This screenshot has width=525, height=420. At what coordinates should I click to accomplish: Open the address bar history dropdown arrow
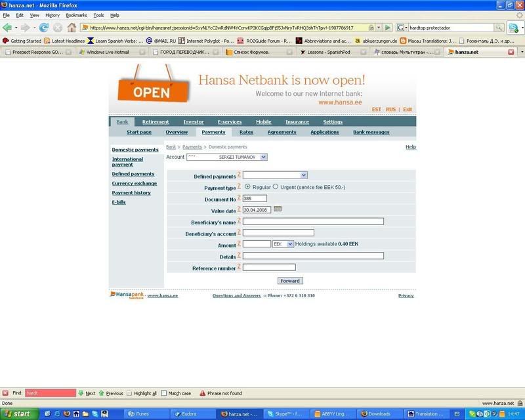pyautogui.click(x=379, y=28)
